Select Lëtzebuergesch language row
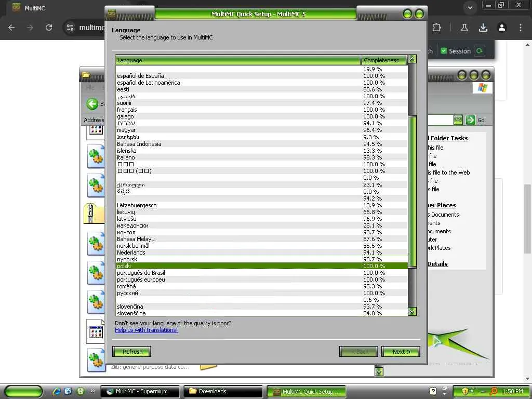 tap(262, 205)
